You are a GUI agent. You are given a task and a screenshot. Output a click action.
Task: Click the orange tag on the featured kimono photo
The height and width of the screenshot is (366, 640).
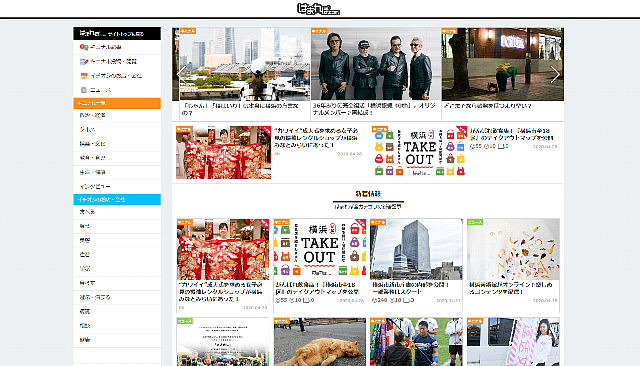(x=184, y=129)
